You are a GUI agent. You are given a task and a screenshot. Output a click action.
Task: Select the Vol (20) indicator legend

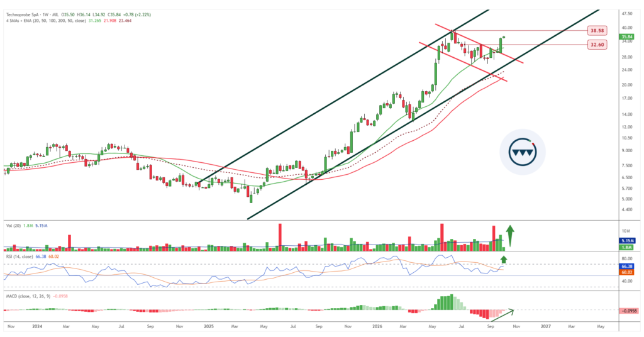coord(14,226)
